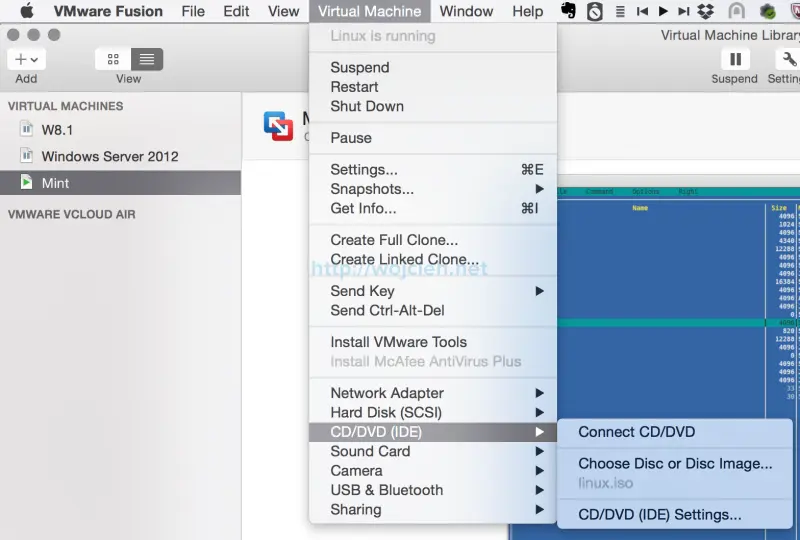Choose Install VMware Tools
The height and width of the screenshot is (540, 800).
tap(433, 342)
